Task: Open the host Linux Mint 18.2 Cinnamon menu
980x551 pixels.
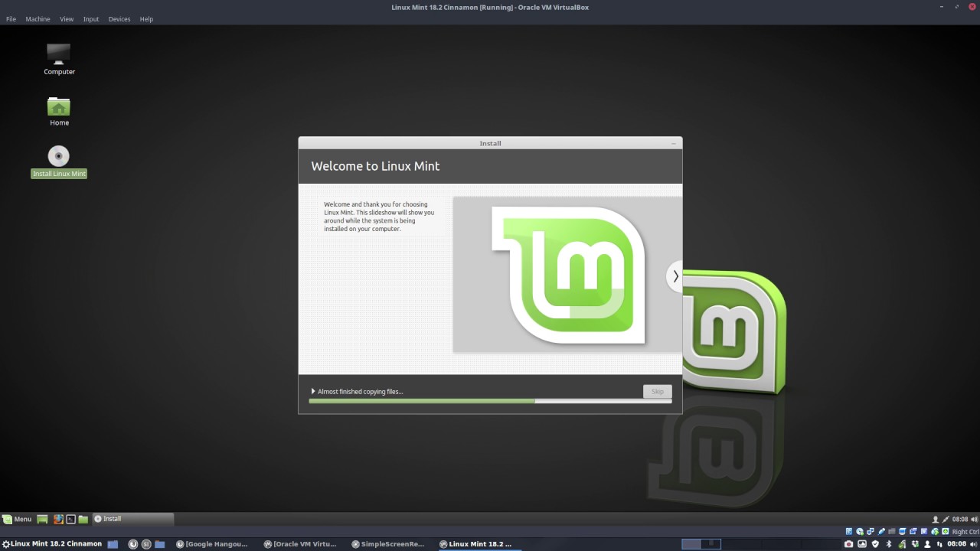Action: (x=52, y=544)
